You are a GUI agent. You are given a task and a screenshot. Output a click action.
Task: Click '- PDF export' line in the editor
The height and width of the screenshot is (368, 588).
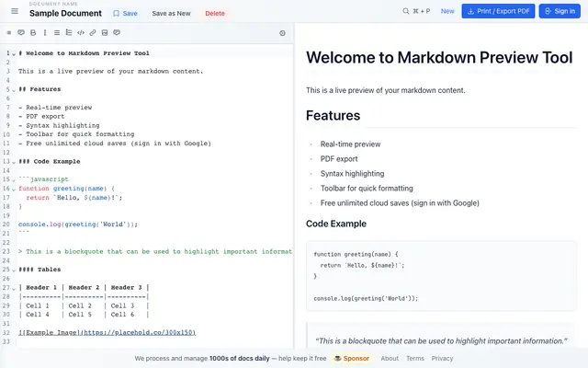[41, 117]
